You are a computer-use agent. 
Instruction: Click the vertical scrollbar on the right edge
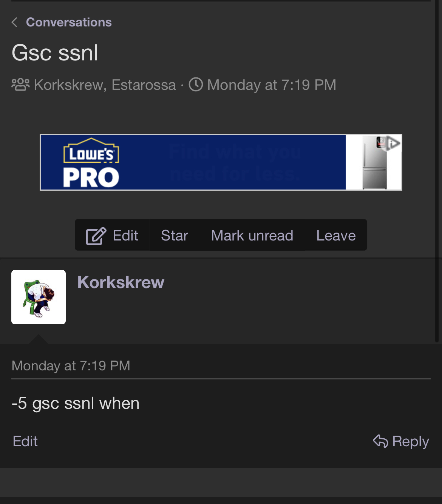coord(437,170)
